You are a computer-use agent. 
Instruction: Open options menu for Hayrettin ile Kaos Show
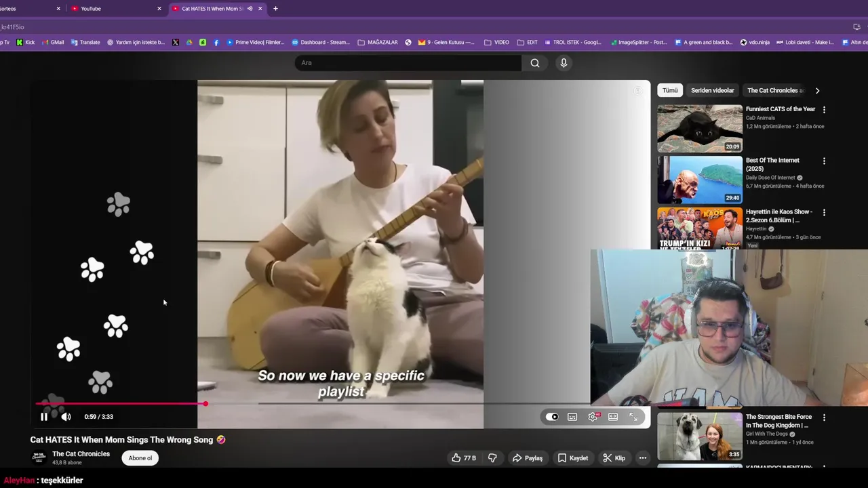824,212
